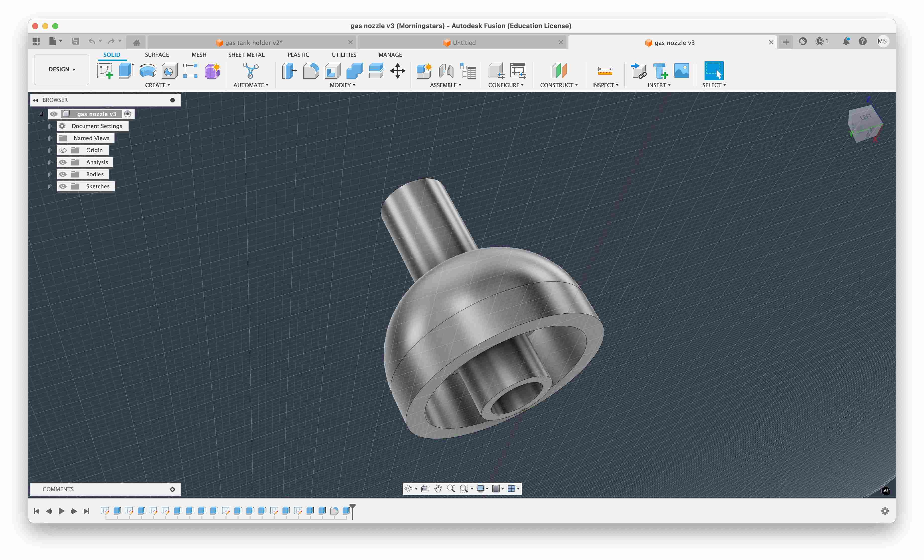Switch to the MESH tab
This screenshot has height=560, width=924.
coord(199,55)
